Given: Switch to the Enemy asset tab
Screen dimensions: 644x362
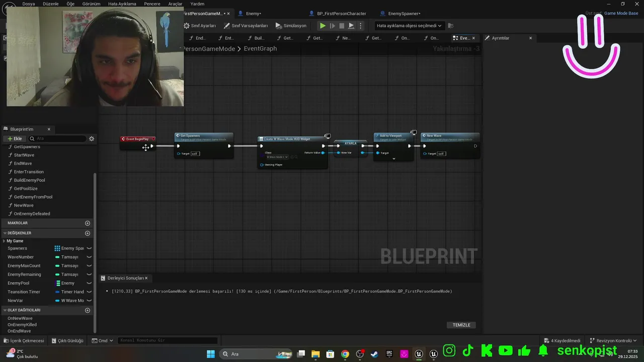Looking at the screenshot, I should (x=250, y=14).
